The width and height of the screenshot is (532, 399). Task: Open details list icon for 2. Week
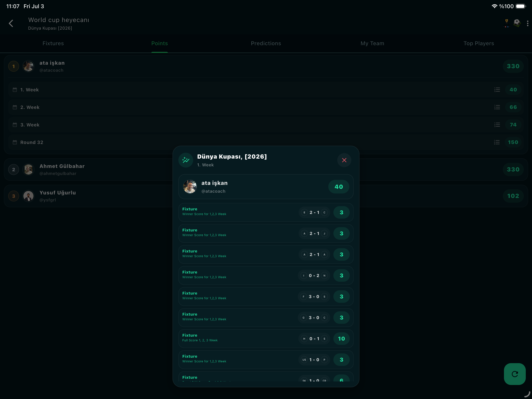click(x=497, y=107)
